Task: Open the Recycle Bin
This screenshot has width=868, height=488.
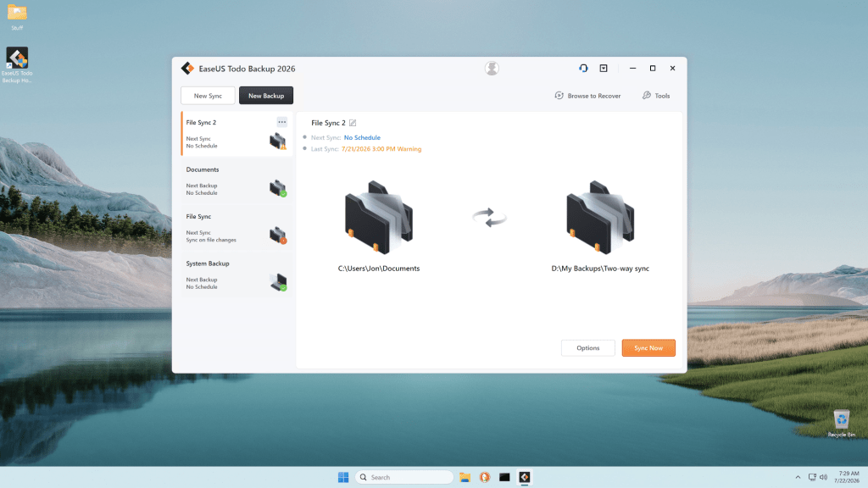Action: pos(842,424)
